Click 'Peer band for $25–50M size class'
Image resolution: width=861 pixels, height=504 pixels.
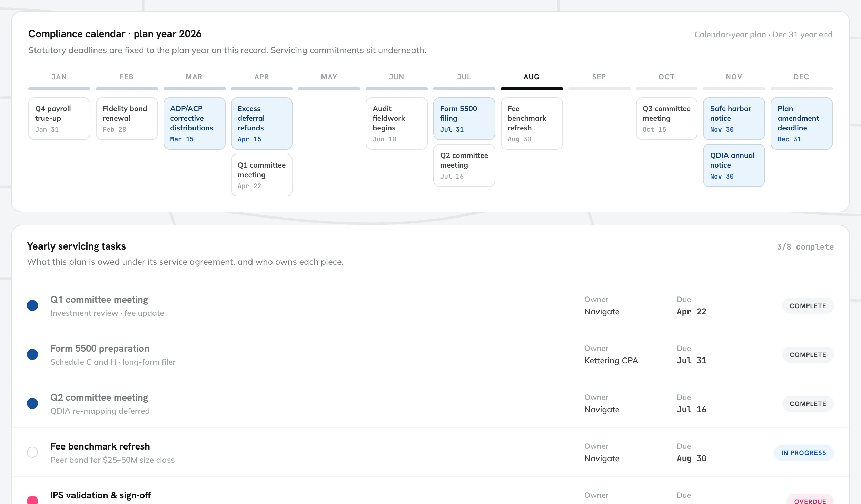click(x=112, y=460)
